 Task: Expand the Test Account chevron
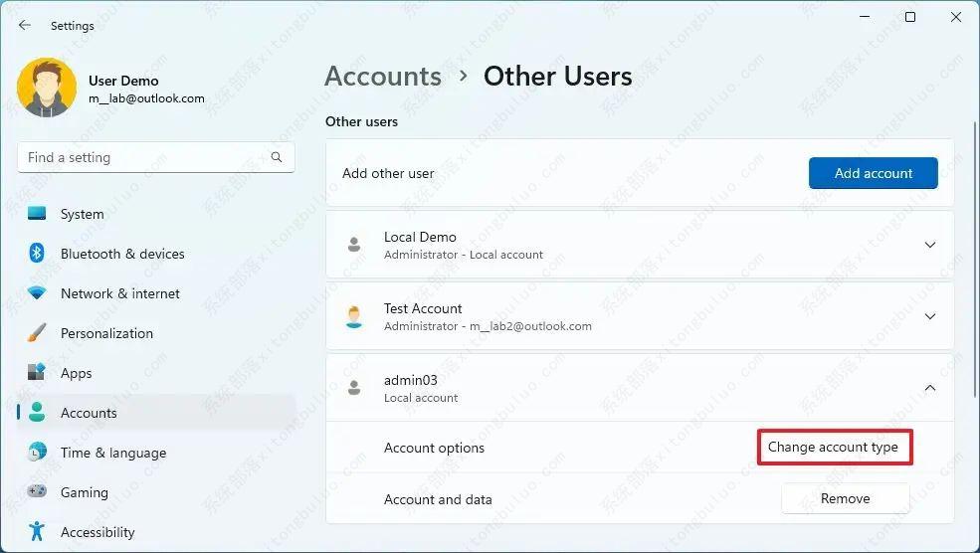pos(930,316)
